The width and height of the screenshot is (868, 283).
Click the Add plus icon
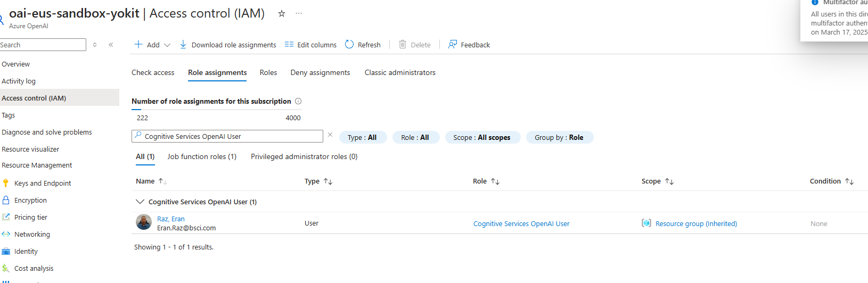coord(138,45)
